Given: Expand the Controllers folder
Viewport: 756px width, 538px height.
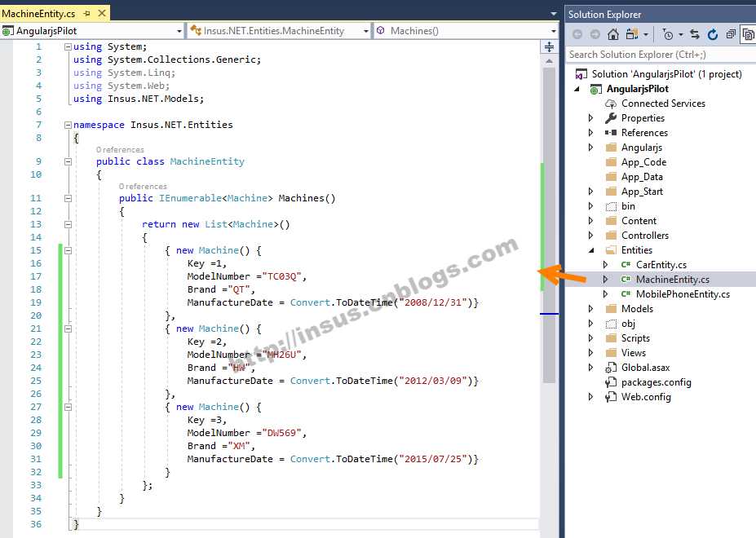Looking at the screenshot, I should [x=591, y=236].
